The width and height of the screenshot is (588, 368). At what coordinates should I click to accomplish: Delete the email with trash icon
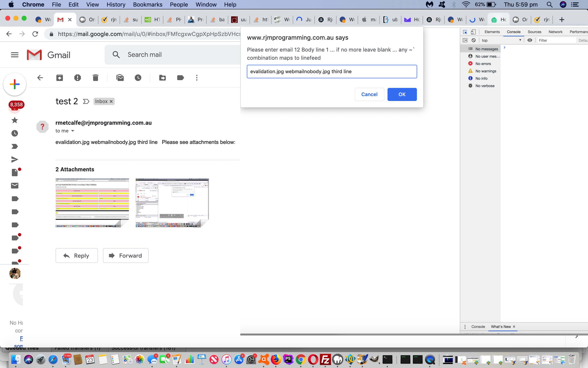pyautogui.click(x=96, y=78)
